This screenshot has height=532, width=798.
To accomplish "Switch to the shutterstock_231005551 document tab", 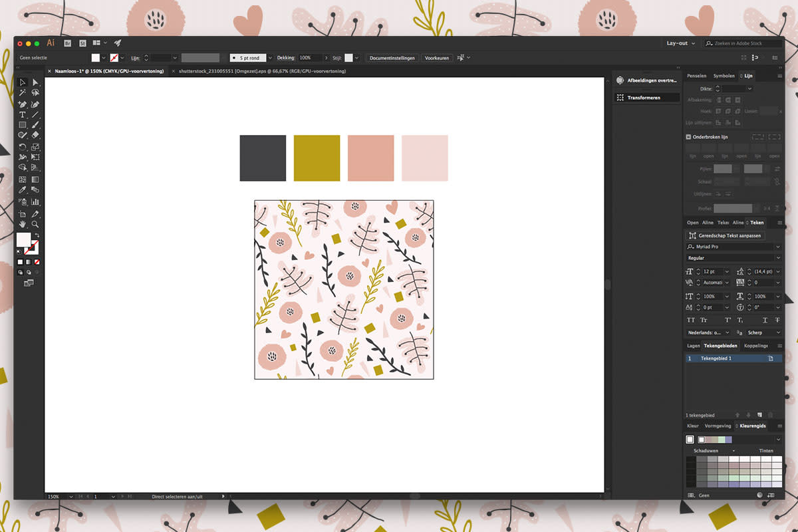I will (262, 71).
